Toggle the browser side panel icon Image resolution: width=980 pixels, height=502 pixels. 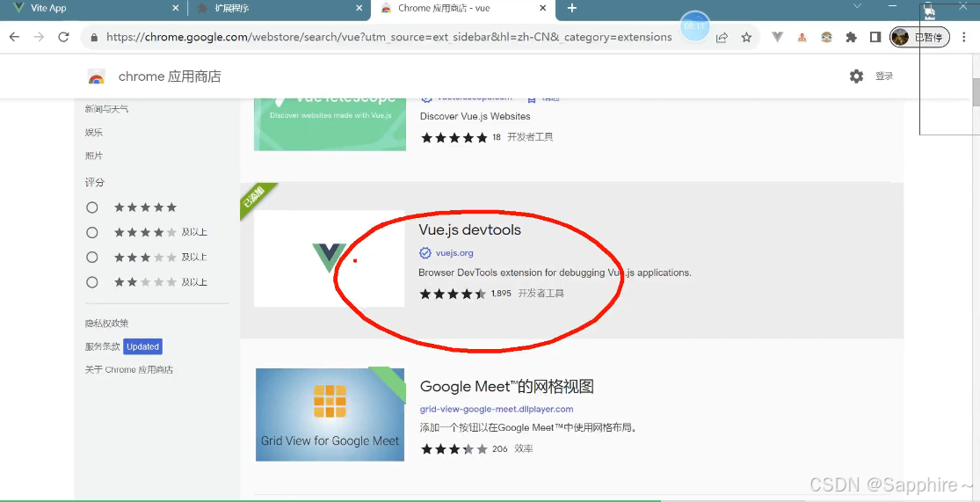[x=875, y=38]
